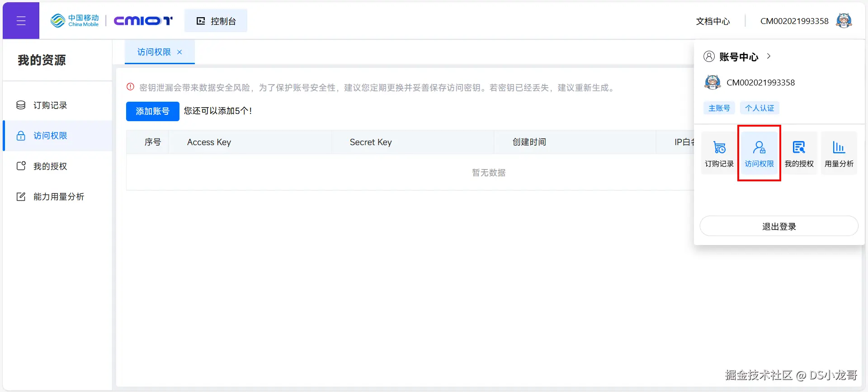
Task: Open 我的授权 icon in account panel
Action: click(799, 154)
